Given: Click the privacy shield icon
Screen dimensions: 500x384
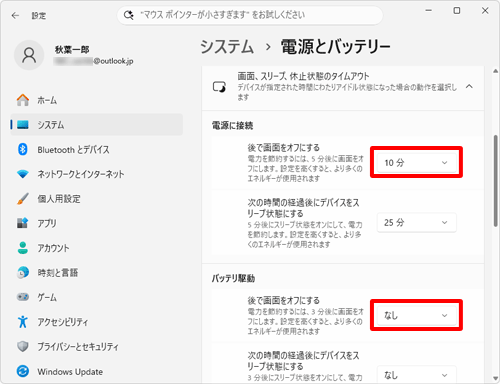Looking at the screenshot, I should pos(23,346).
